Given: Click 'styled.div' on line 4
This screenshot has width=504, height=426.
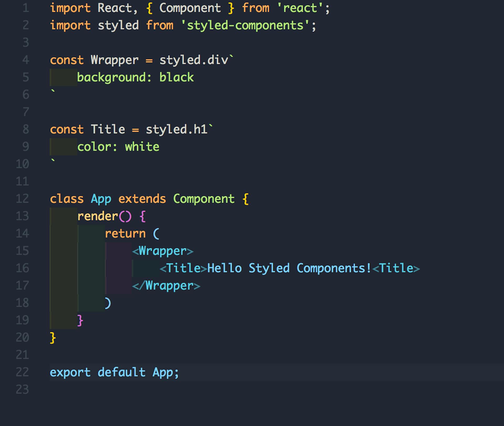Looking at the screenshot, I should [194, 60].
